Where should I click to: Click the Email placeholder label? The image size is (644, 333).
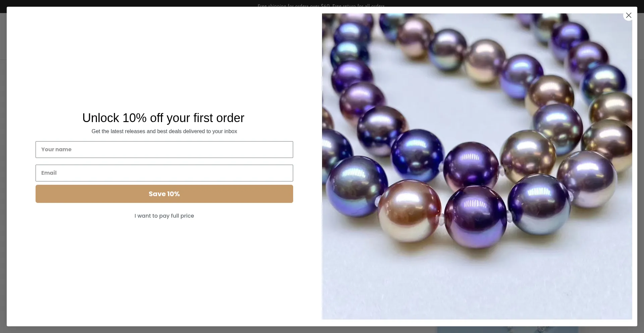pos(49,173)
